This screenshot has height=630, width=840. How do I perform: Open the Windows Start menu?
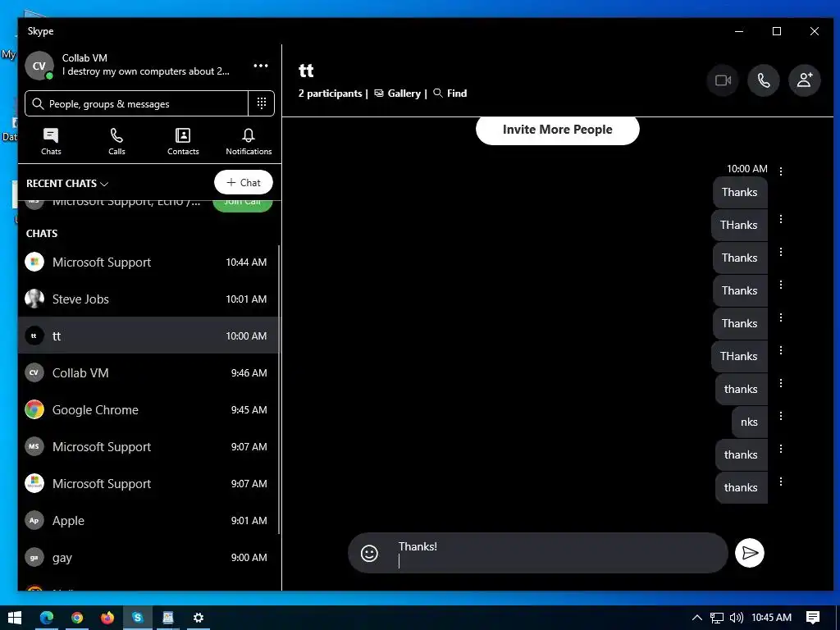(15, 618)
